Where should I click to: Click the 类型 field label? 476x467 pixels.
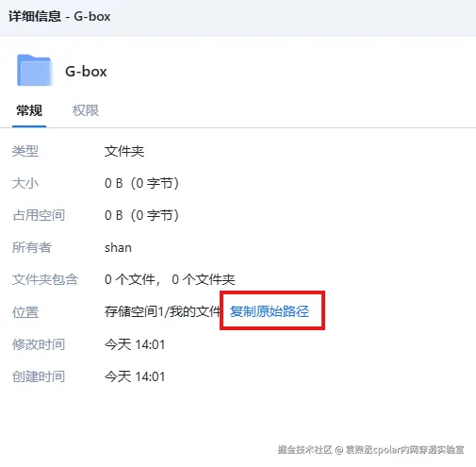click(25, 151)
